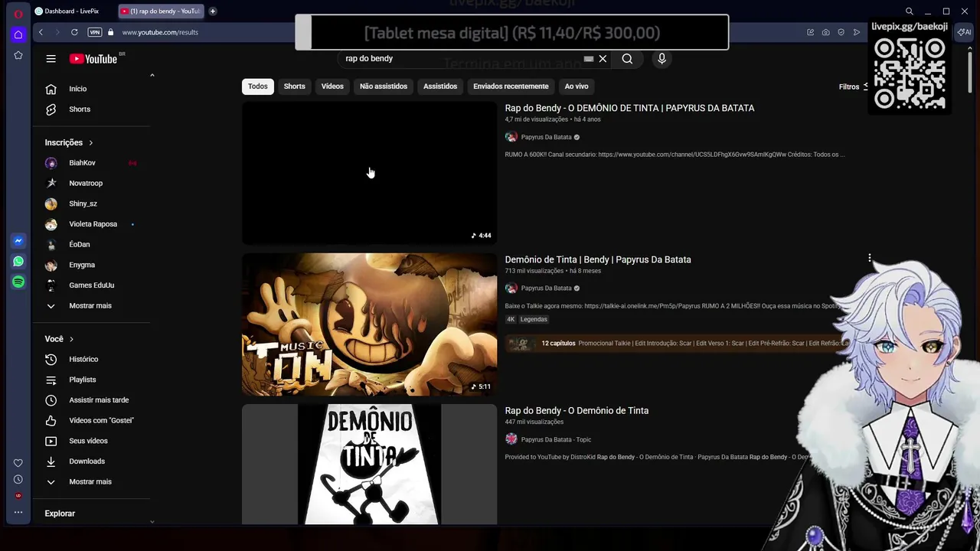Open Assistir mais tarde list
The height and width of the screenshot is (551, 980).
point(92,400)
